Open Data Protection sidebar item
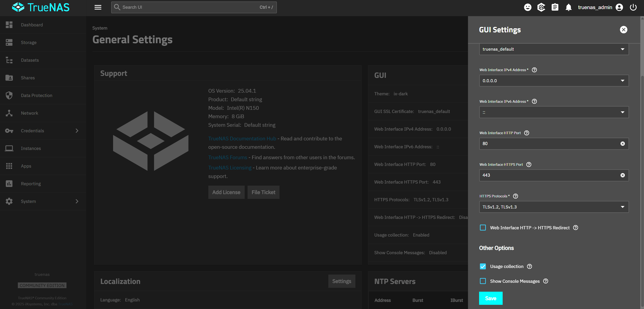 click(37, 95)
